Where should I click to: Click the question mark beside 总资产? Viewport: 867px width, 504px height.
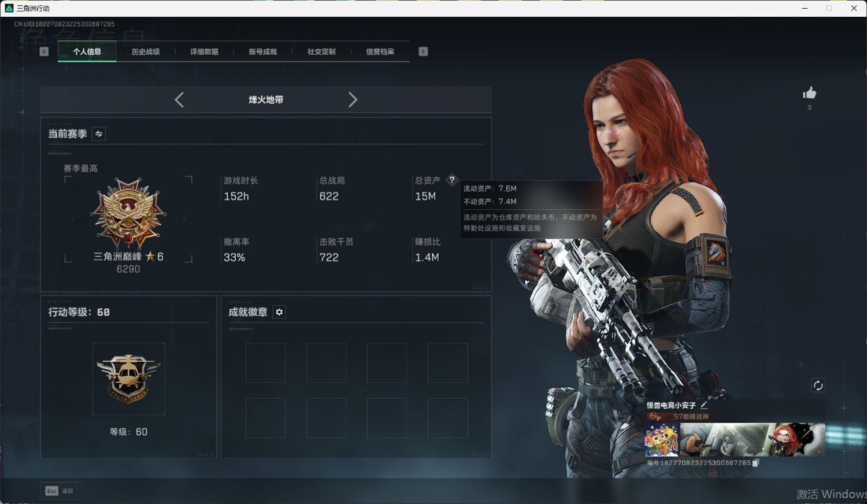pyautogui.click(x=452, y=180)
